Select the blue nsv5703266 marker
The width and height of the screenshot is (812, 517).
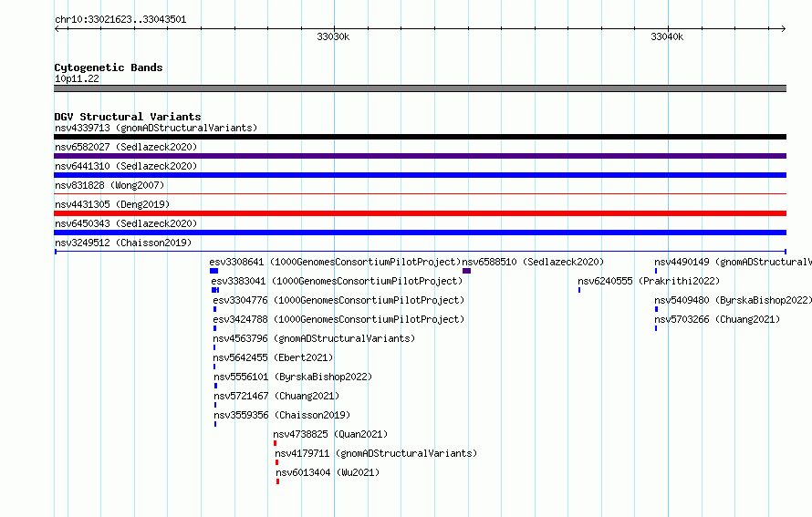(x=656, y=328)
